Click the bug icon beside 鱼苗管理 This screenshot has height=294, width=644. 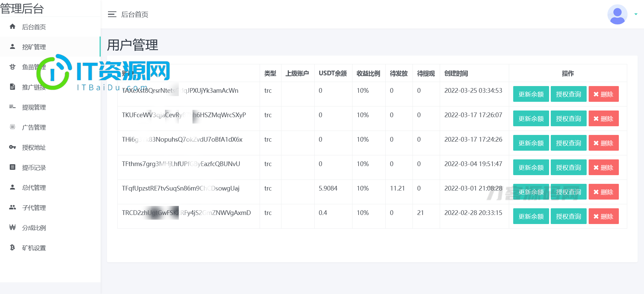pyautogui.click(x=12, y=67)
